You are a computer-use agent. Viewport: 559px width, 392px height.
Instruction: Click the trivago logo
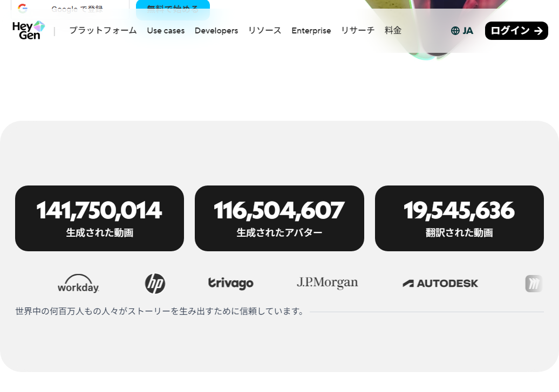click(x=230, y=283)
